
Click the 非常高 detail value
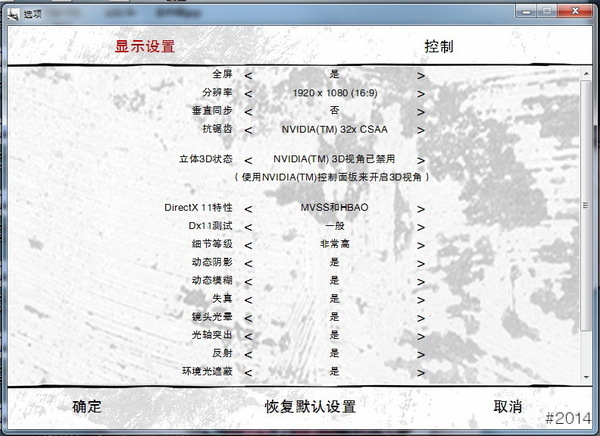[x=335, y=244]
